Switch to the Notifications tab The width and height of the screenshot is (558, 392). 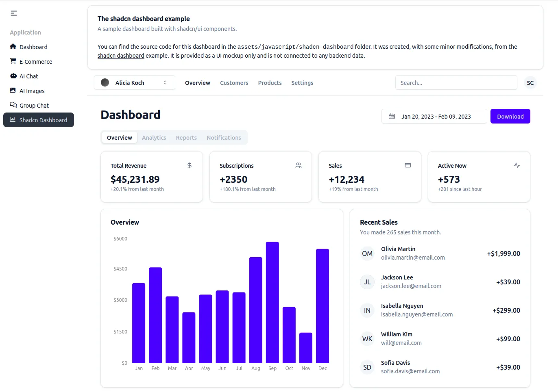tap(224, 137)
